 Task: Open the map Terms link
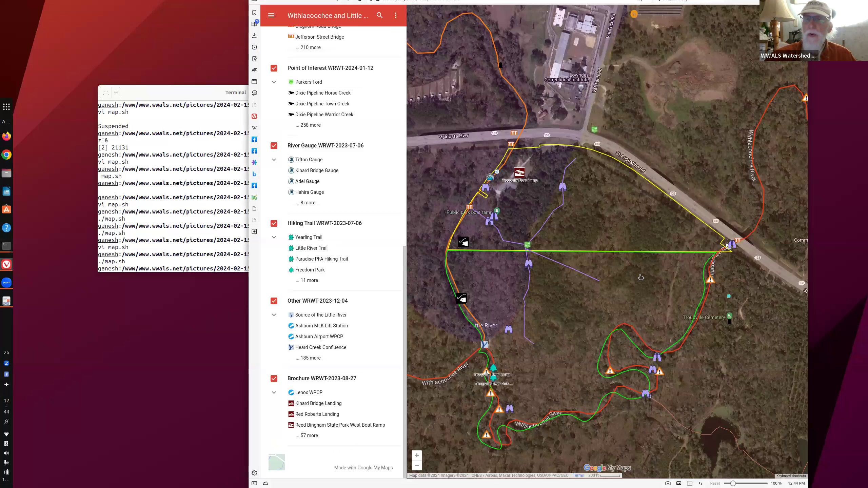[578, 475]
